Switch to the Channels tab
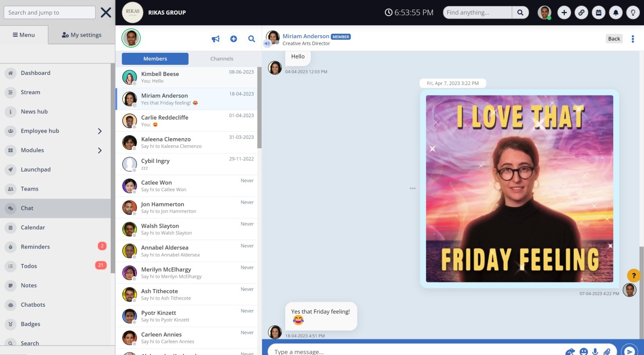This screenshot has height=355, width=644. click(221, 58)
